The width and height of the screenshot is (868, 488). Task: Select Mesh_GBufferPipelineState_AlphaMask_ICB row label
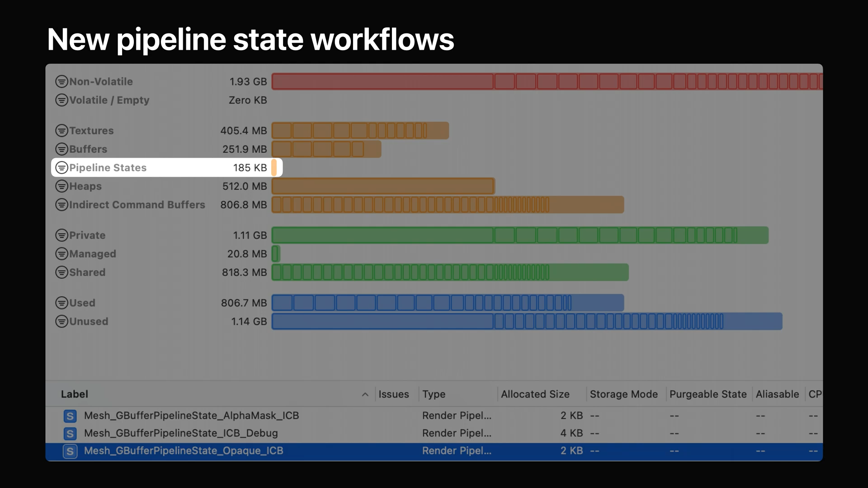191,416
